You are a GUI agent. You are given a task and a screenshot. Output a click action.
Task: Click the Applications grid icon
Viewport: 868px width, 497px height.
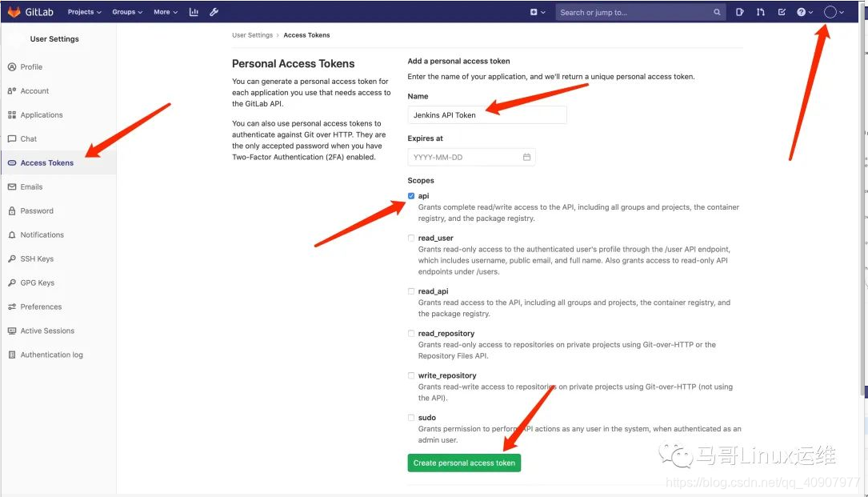point(12,114)
